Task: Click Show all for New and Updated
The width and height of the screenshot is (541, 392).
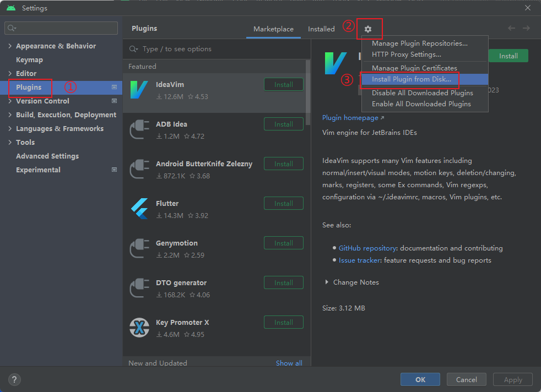Action: click(x=289, y=363)
